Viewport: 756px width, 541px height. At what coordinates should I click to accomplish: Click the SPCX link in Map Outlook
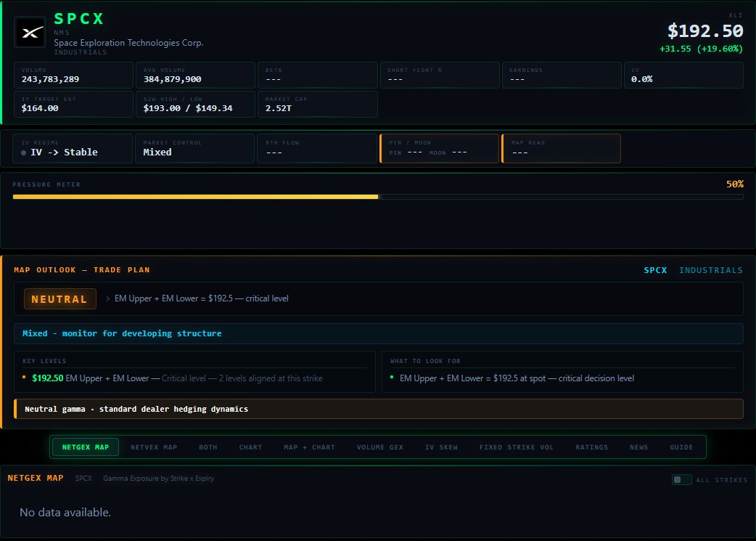655,270
